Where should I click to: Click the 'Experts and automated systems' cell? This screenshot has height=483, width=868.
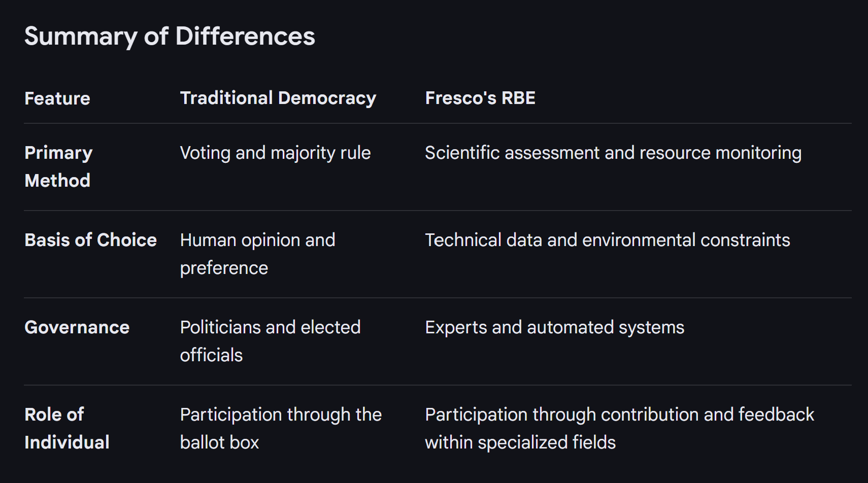point(554,327)
